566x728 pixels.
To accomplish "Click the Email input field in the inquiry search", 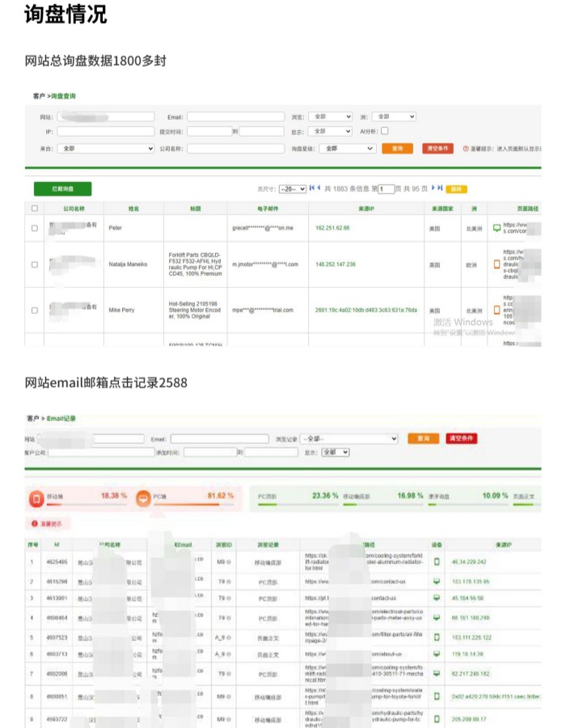I will [235, 117].
